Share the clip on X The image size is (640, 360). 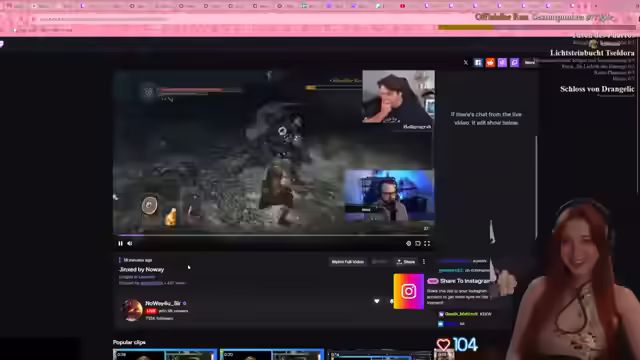point(466,62)
